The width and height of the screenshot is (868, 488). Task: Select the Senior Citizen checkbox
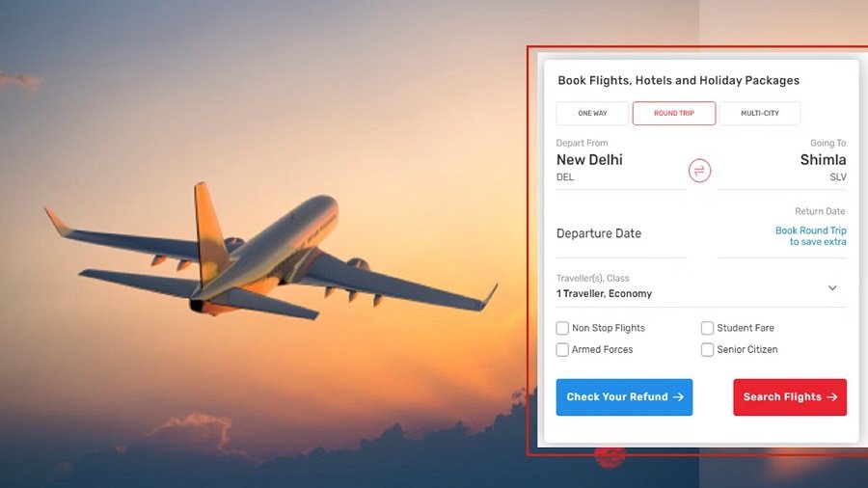707,350
